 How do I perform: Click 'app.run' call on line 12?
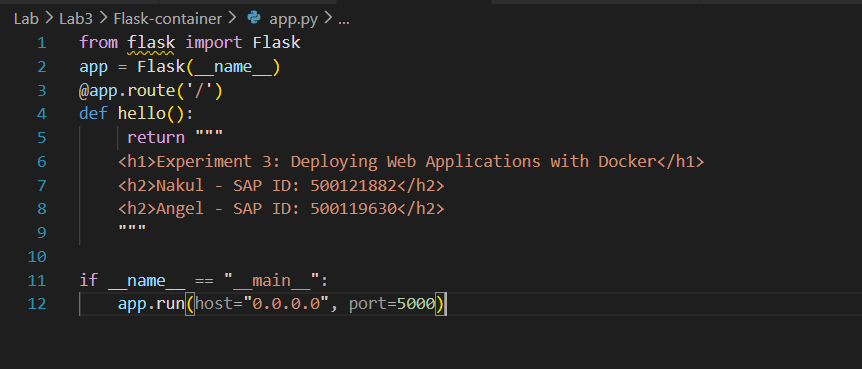(x=151, y=304)
